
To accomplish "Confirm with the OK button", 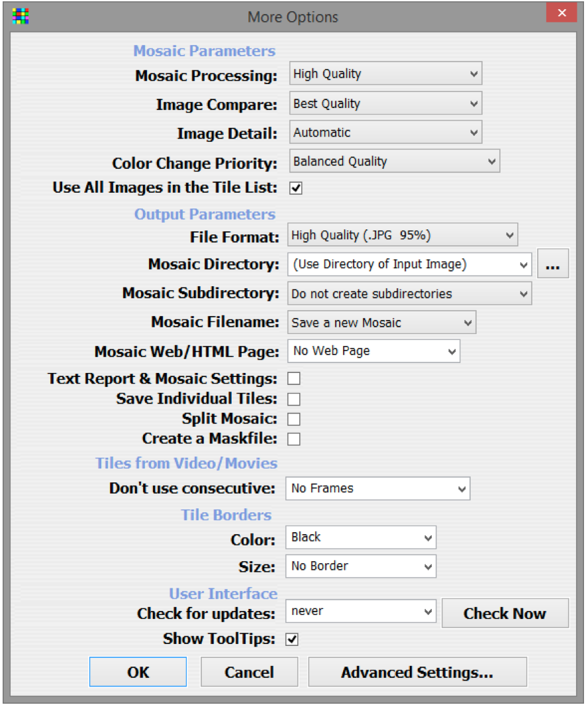I will [x=138, y=672].
